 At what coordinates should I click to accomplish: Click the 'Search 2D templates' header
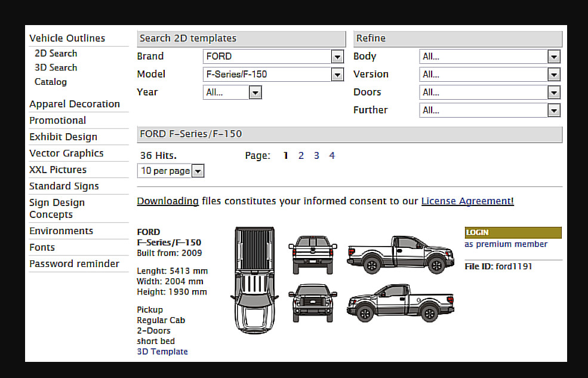point(242,39)
